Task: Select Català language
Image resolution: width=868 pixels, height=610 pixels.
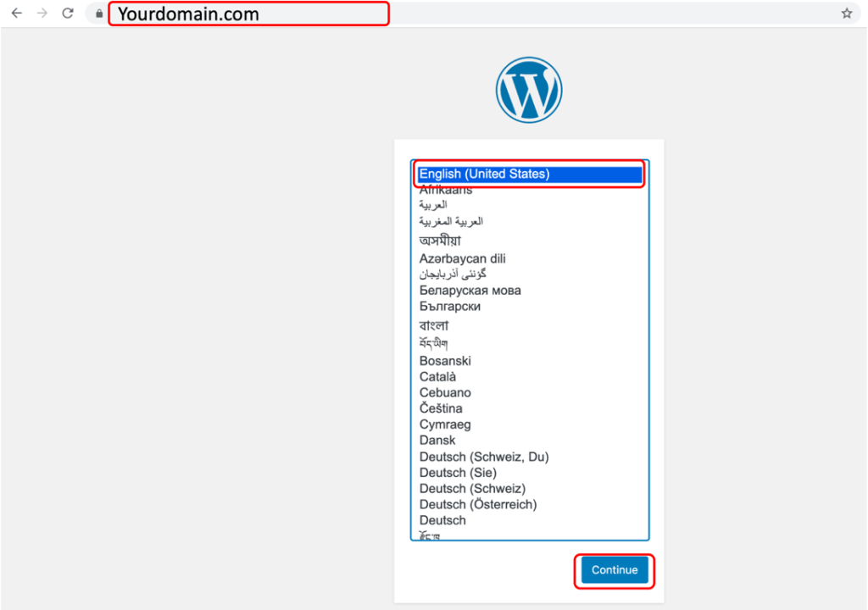Action: point(531,377)
